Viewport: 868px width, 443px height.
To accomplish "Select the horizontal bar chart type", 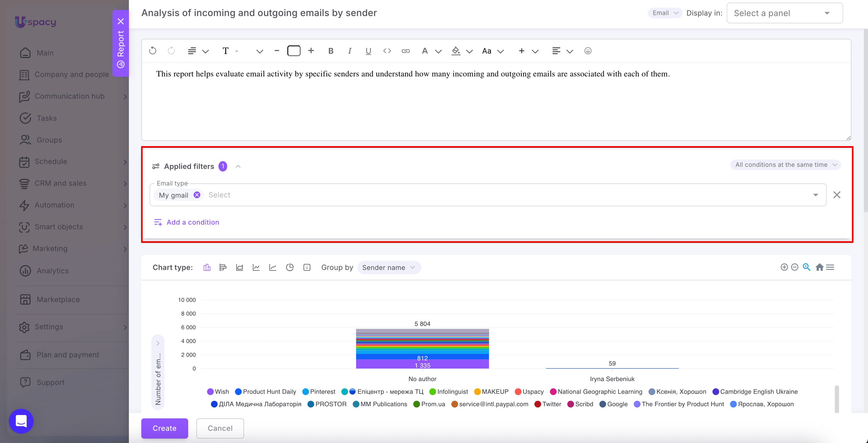I will [x=223, y=268].
